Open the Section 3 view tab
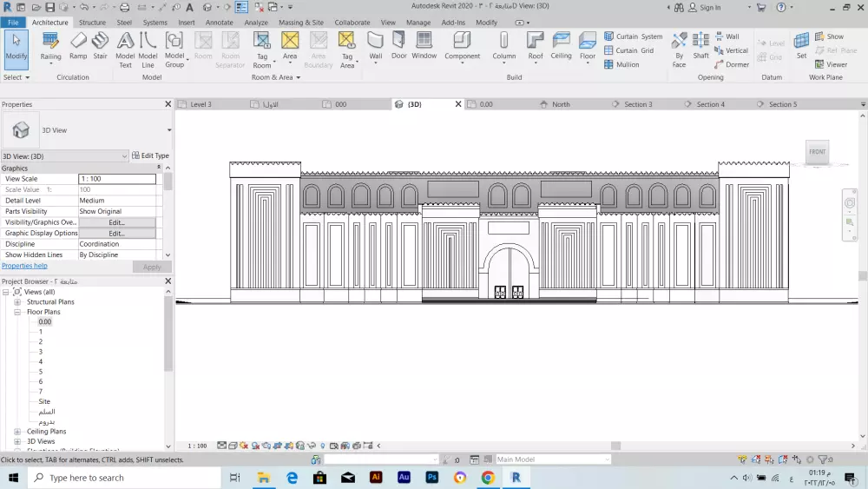 [x=637, y=104]
